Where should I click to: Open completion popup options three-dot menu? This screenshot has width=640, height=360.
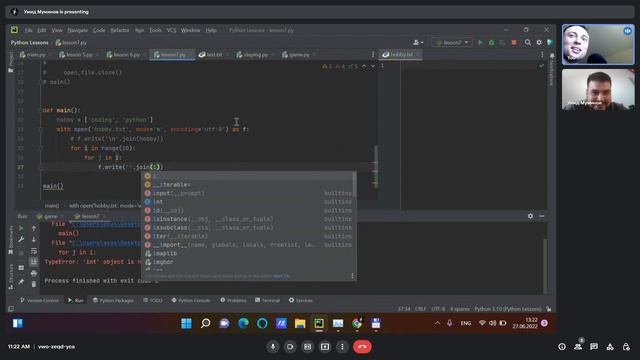click(353, 276)
